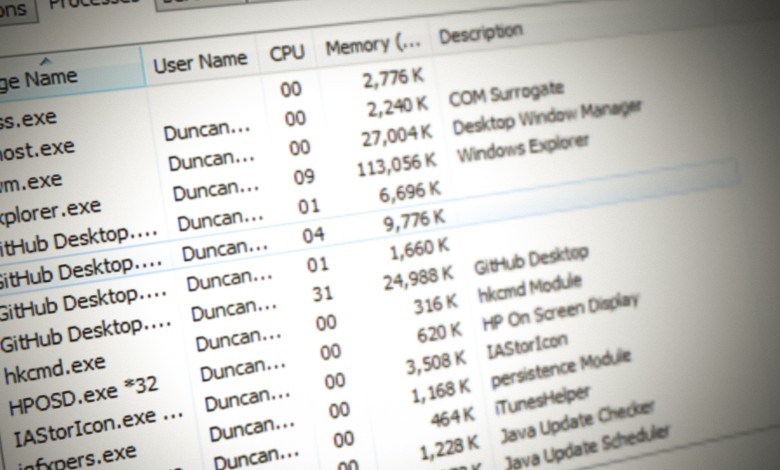The height and width of the screenshot is (470, 780).
Task: Click the CPU value 04
Action: 313,235
